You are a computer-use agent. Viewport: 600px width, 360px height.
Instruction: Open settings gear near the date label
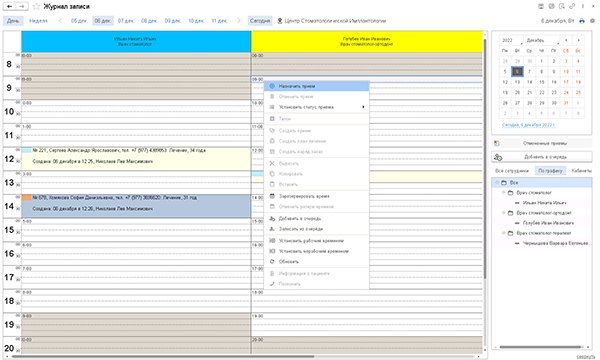point(592,21)
